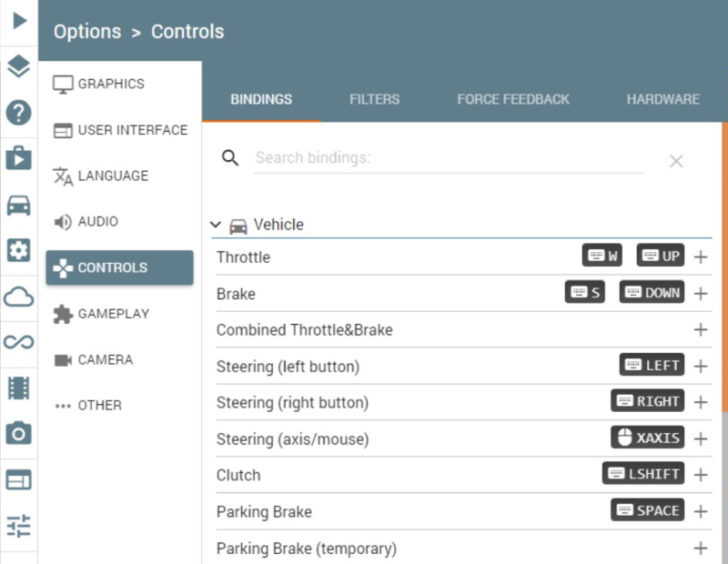This screenshot has width=728, height=564.
Task: Open the settings gear icon in the sidebar
Action: (x=18, y=250)
